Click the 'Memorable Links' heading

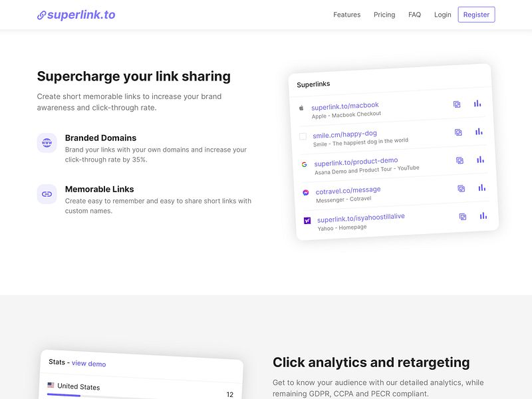point(99,189)
